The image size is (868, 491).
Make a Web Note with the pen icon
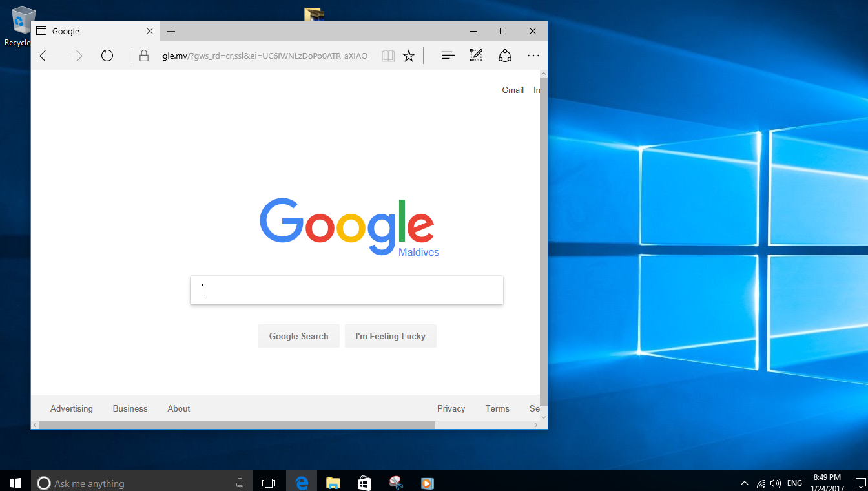pos(476,56)
